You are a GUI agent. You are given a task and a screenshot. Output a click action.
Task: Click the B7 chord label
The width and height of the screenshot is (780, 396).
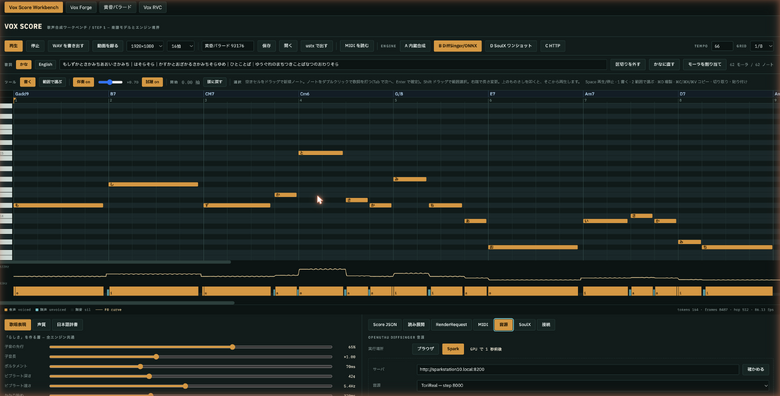[x=113, y=94]
